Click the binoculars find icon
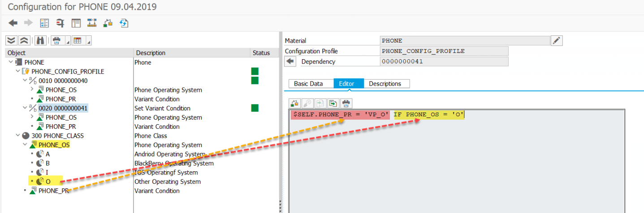The image size is (644, 213). click(40, 40)
